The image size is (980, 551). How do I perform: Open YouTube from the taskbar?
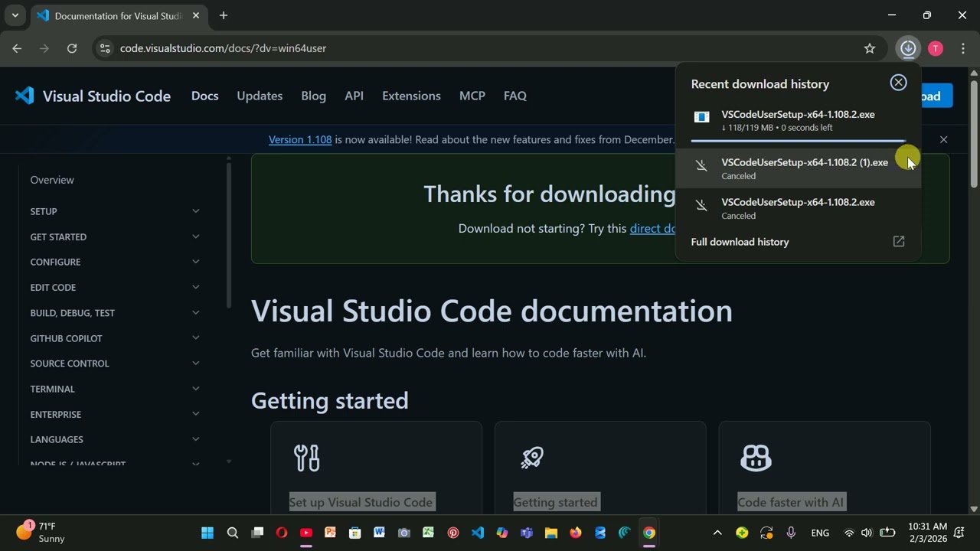point(306,533)
